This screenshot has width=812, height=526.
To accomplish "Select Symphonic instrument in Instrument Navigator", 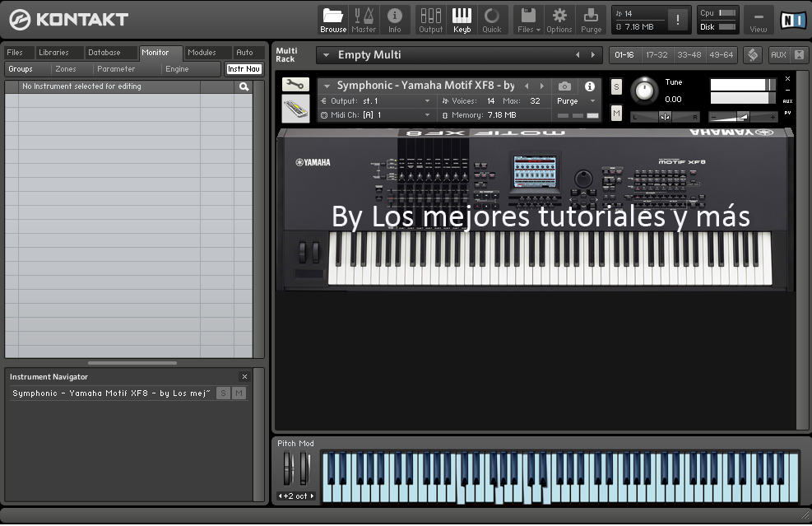I will click(x=111, y=393).
